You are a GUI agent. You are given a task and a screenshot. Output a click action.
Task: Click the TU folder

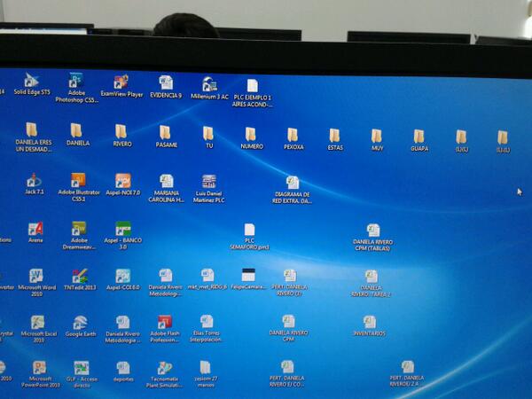[208, 137]
